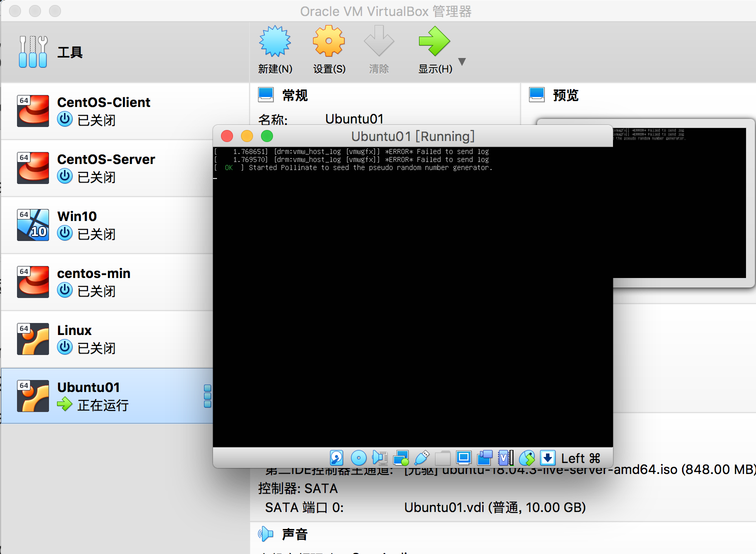Open the Show button dropdown arrow
The height and width of the screenshot is (554, 756).
(462, 61)
